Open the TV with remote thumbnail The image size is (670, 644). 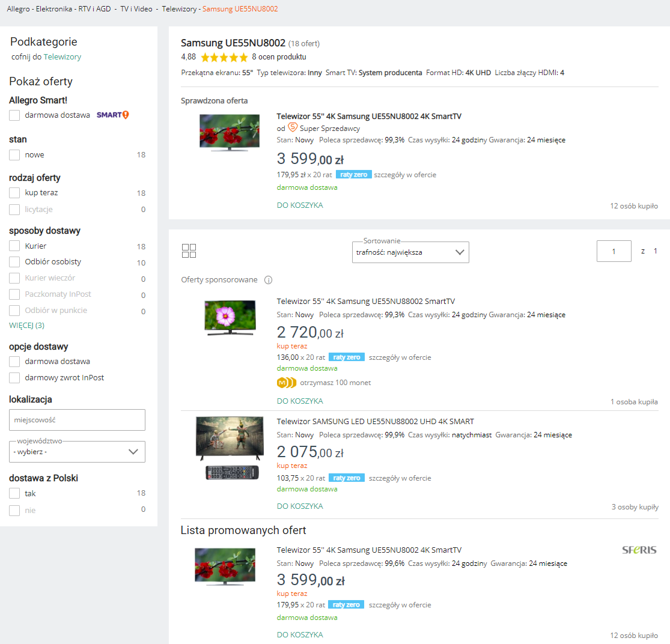point(230,448)
